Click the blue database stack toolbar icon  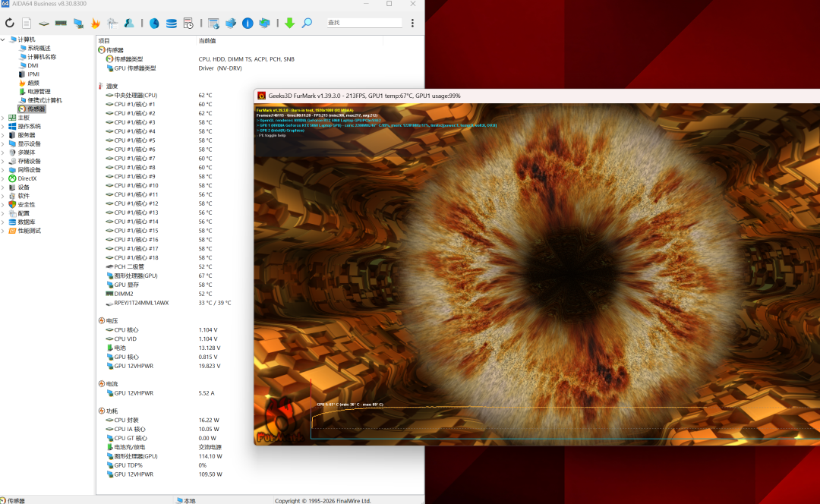coord(171,23)
